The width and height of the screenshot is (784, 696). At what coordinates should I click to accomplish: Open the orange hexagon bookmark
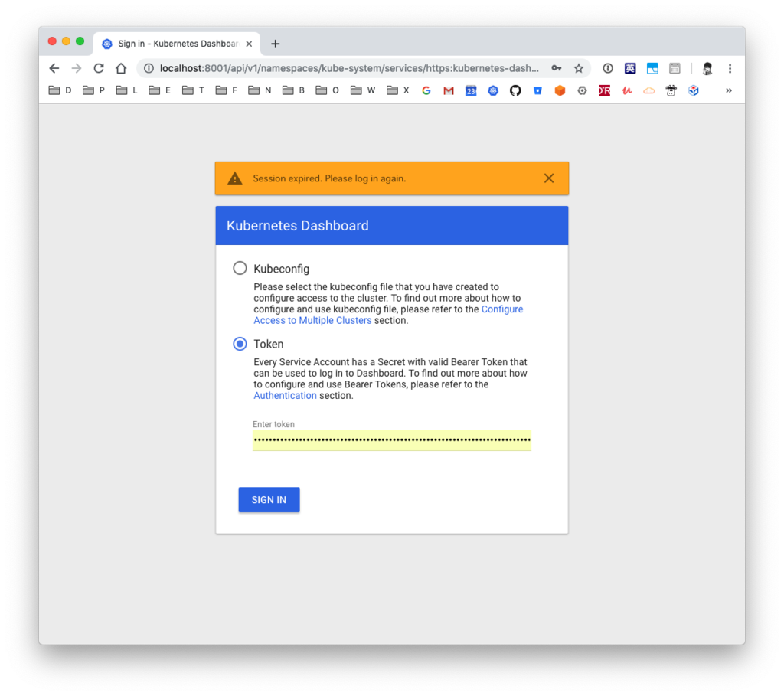pyautogui.click(x=560, y=90)
